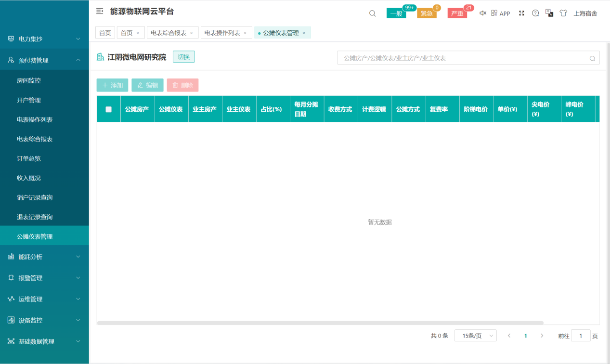The image size is (610, 364).
Task: Expand the 能耗分析 sidebar menu
Action: point(44,257)
